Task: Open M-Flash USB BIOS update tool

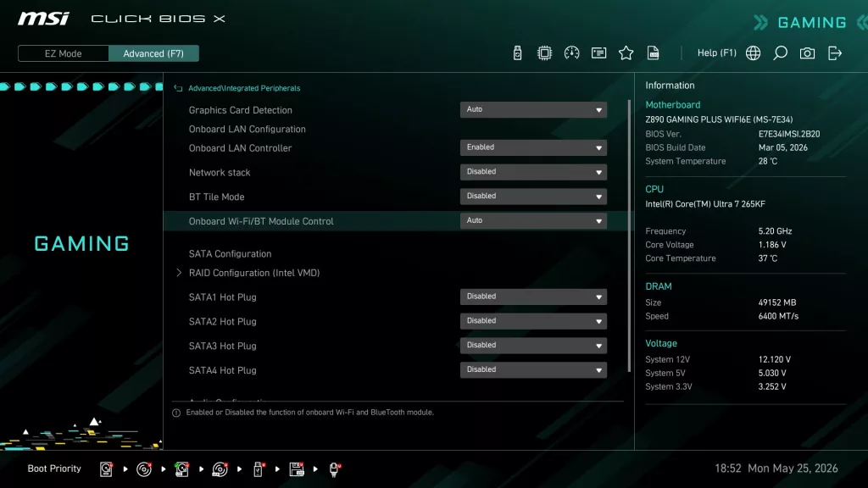Action: (x=517, y=53)
